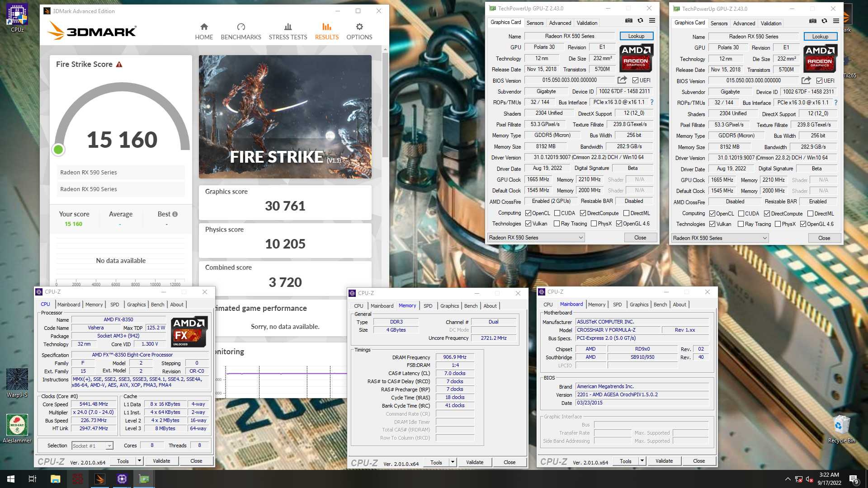
Task: Take screenshot in left GPU-Z window
Action: [629, 21]
